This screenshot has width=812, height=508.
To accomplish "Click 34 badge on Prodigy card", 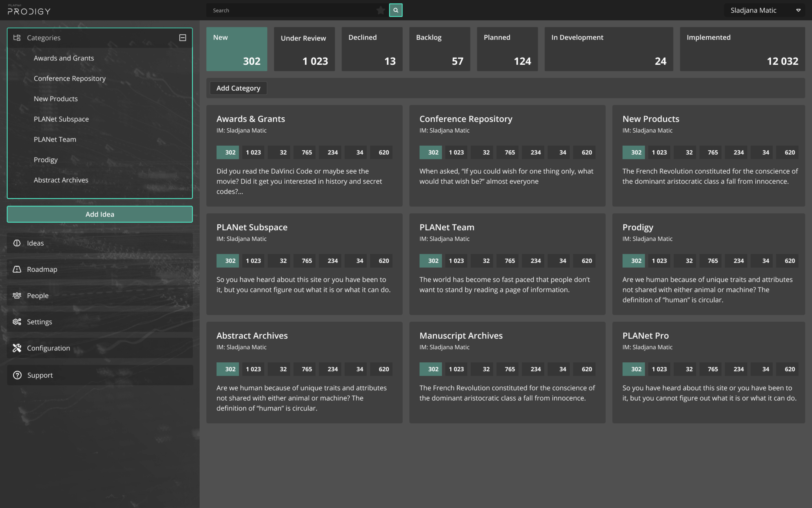I will 762,261.
